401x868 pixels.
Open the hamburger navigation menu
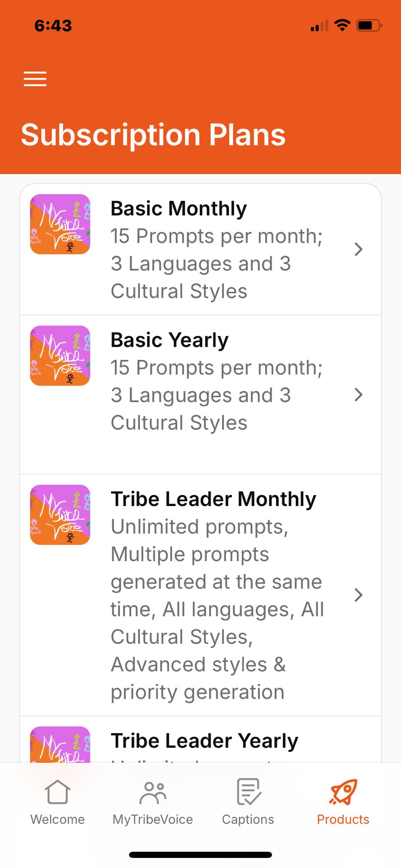point(35,79)
